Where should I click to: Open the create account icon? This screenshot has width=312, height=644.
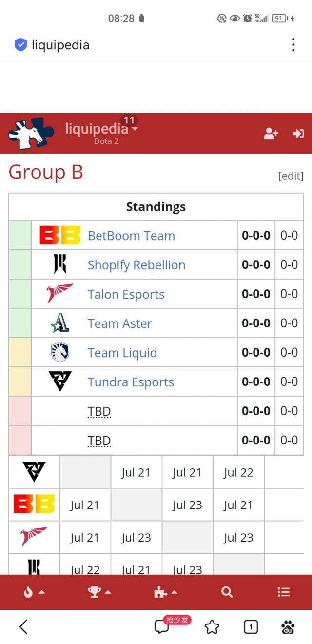point(271,133)
